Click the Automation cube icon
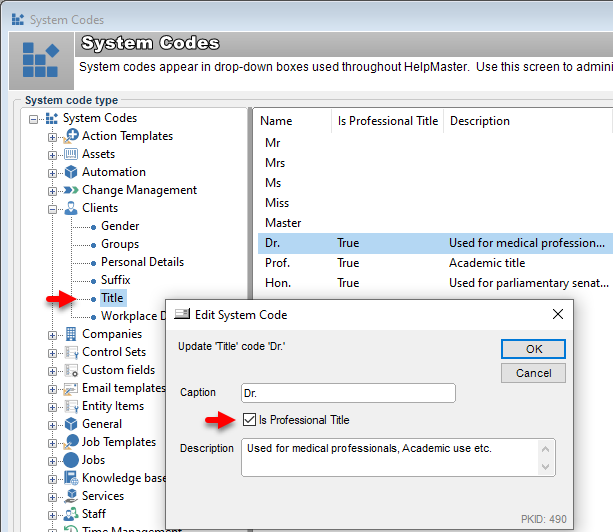The width and height of the screenshot is (613, 532). click(71, 172)
